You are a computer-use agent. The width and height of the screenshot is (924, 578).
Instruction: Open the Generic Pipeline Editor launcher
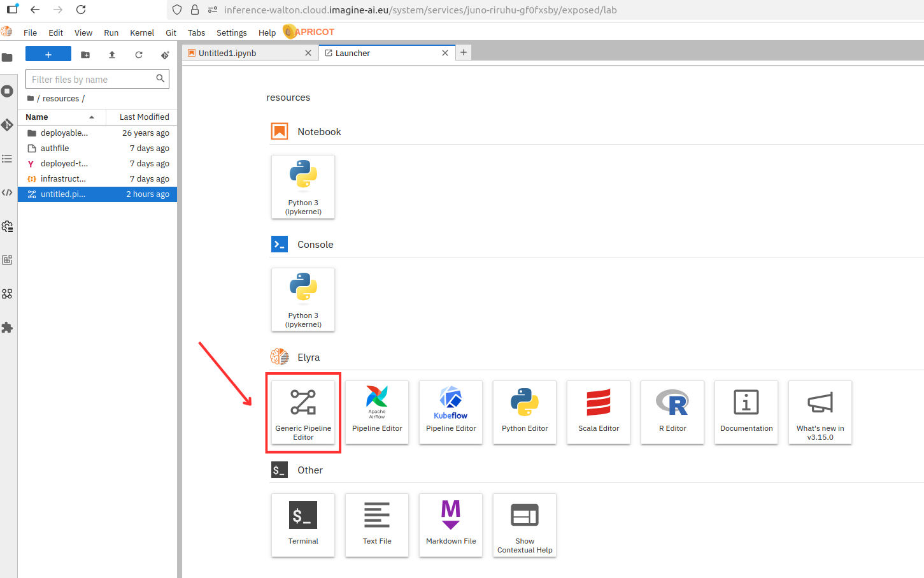[x=303, y=412]
